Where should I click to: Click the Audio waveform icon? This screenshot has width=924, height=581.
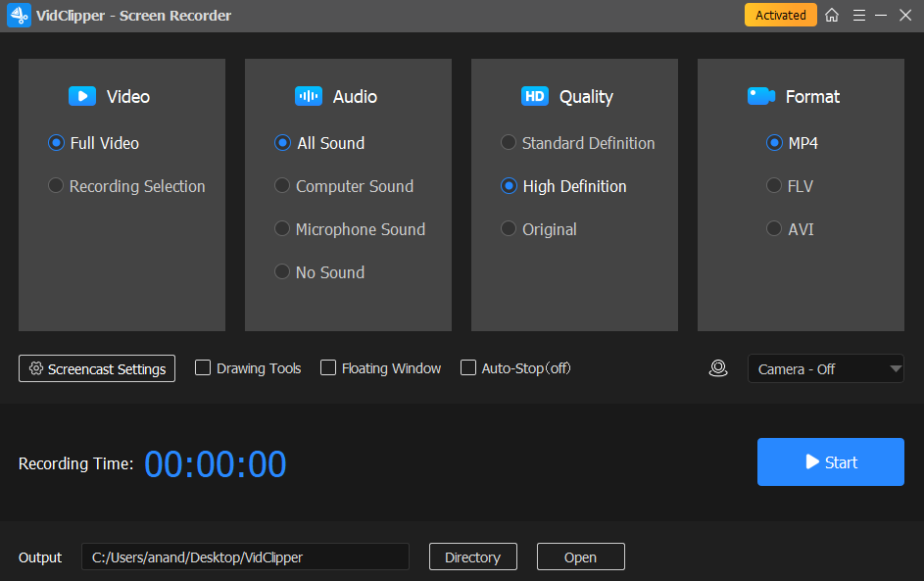coord(309,96)
